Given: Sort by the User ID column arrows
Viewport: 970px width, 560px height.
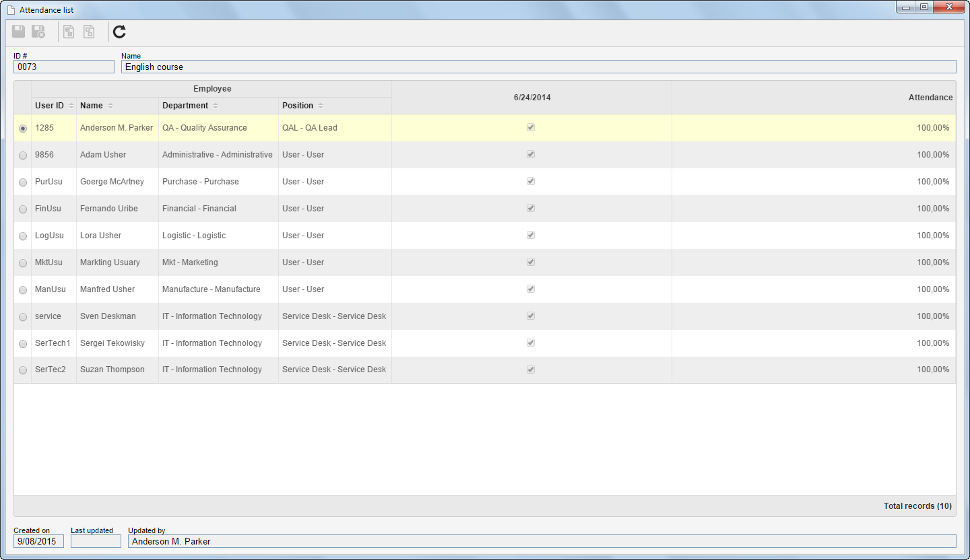Looking at the screenshot, I should (71, 106).
